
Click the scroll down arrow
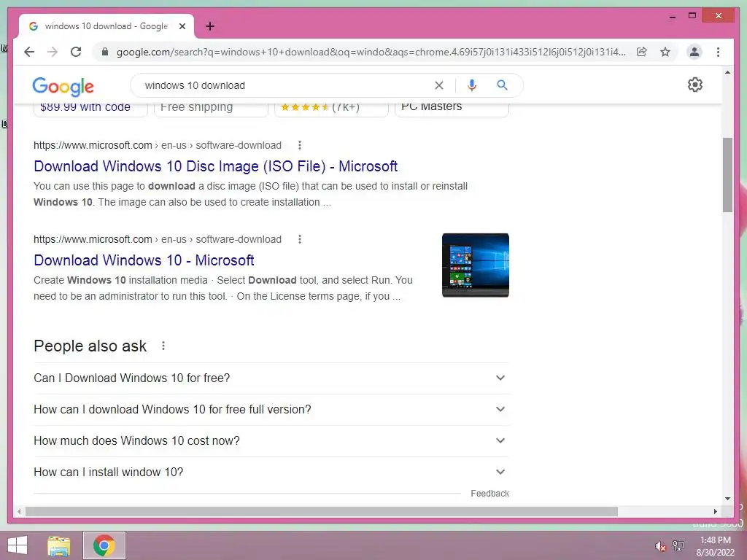point(727,499)
